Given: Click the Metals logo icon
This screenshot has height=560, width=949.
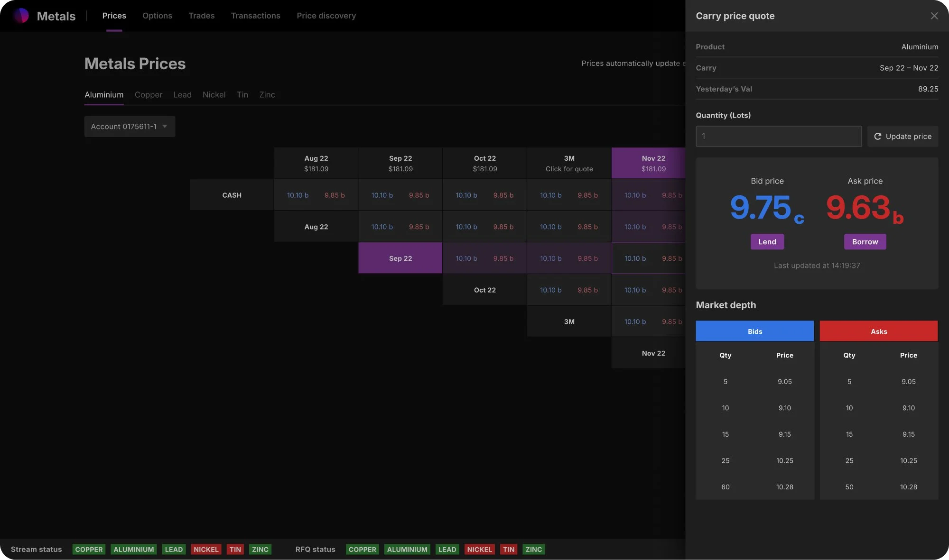Looking at the screenshot, I should [x=21, y=16].
